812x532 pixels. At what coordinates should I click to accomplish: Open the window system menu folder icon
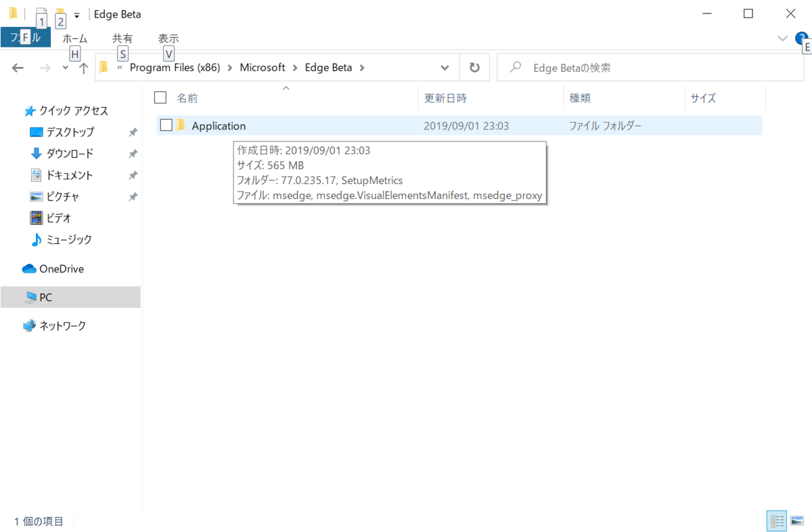pos(13,13)
